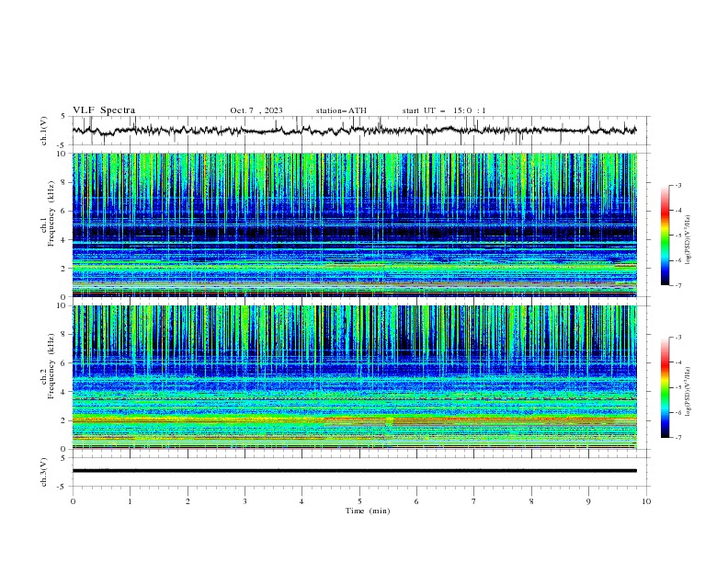The image size is (728, 563).
Task: Click the ch.1 spectrogram color bar
Action: click(x=665, y=236)
